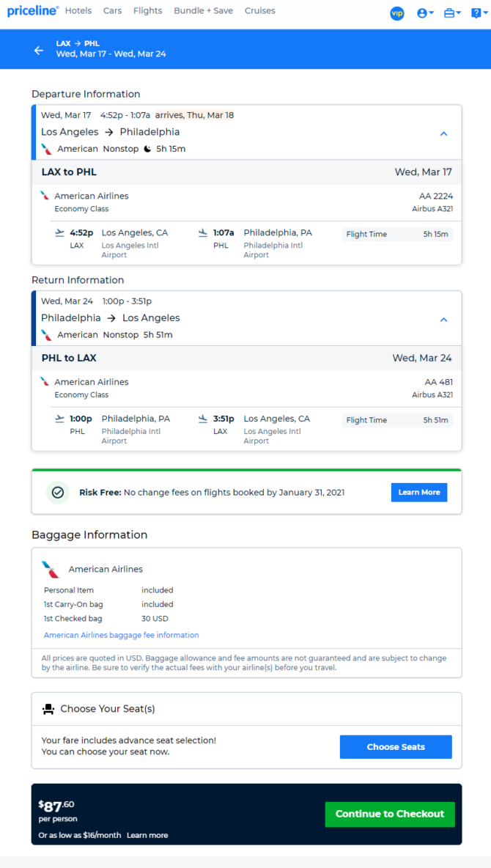
Task: Click the Choose Seats button
Action: pyautogui.click(x=396, y=747)
